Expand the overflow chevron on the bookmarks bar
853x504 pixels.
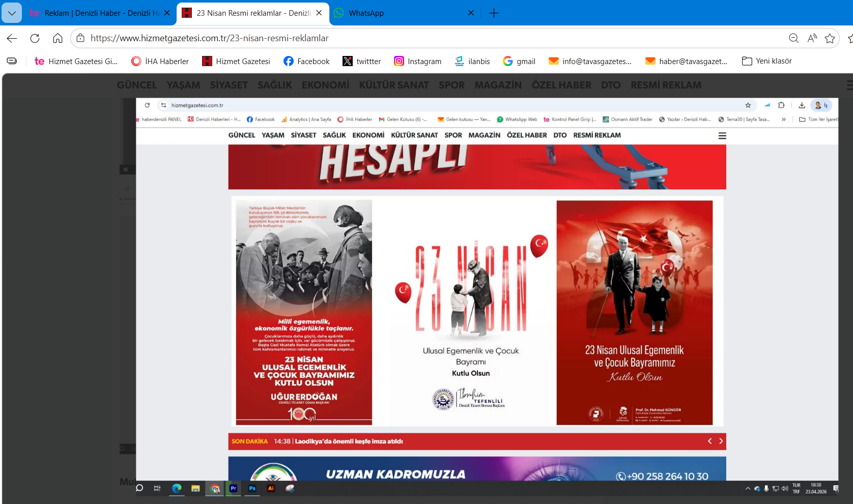point(784,120)
